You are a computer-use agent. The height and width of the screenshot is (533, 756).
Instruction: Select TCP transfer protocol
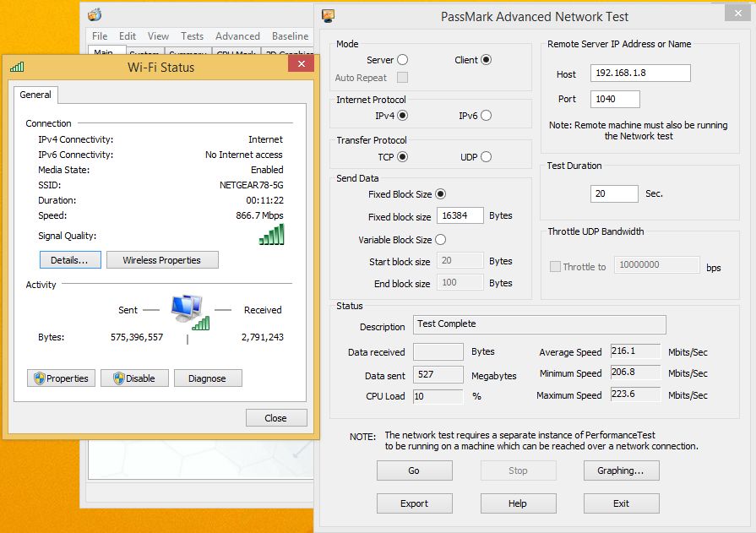[x=403, y=157]
